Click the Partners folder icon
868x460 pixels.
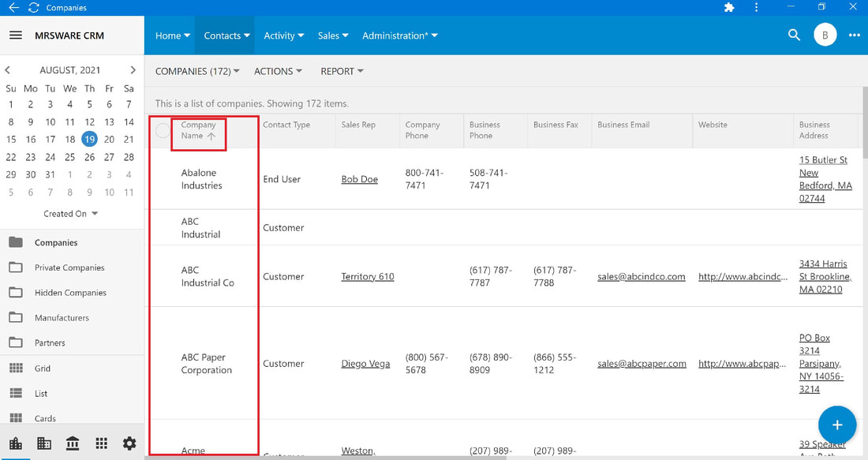point(16,342)
